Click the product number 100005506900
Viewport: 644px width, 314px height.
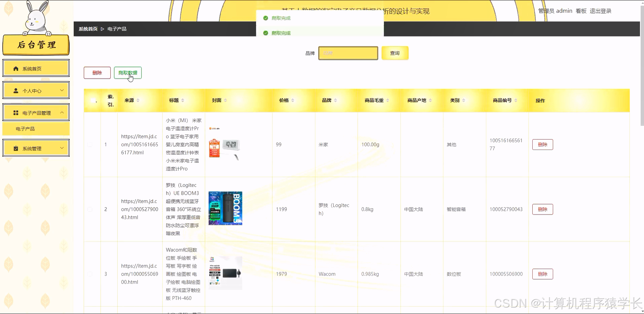point(506,274)
